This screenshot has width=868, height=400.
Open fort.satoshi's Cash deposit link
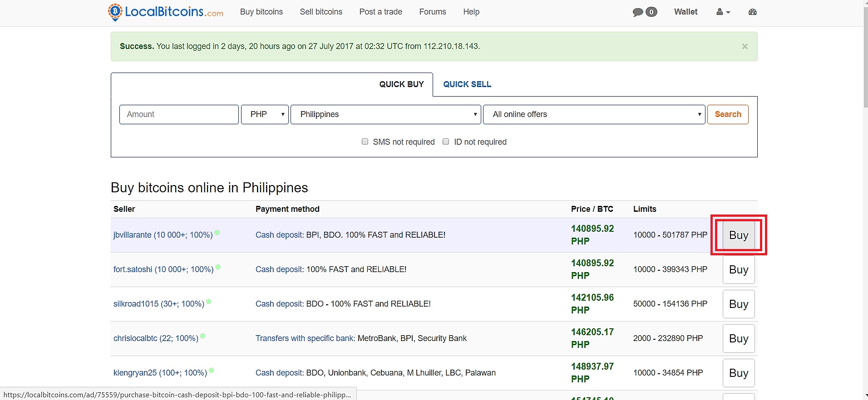280,269
